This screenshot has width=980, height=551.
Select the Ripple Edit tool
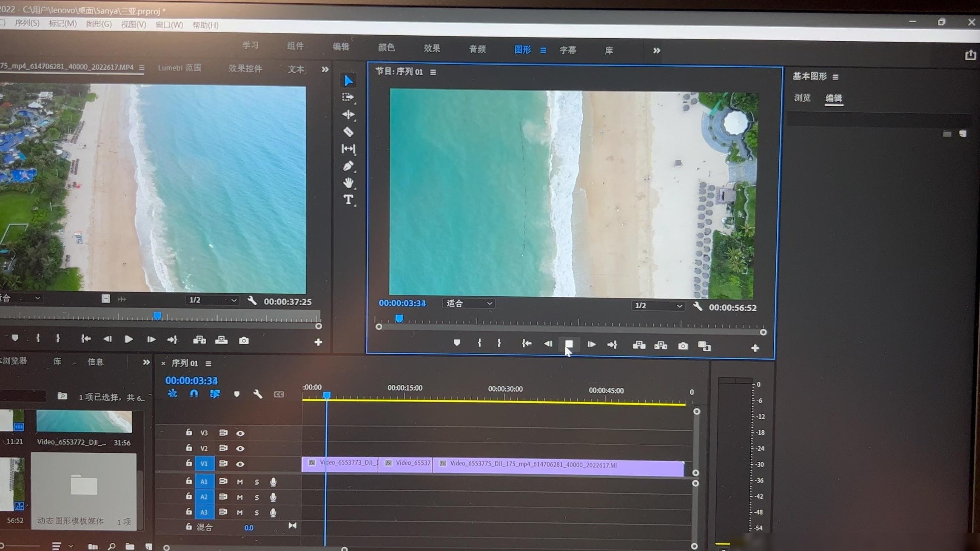pos(348,114)
